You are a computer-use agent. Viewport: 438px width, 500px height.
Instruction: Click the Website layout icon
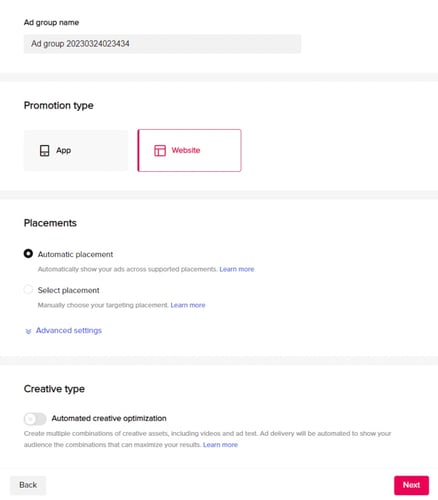pos(160,151)
